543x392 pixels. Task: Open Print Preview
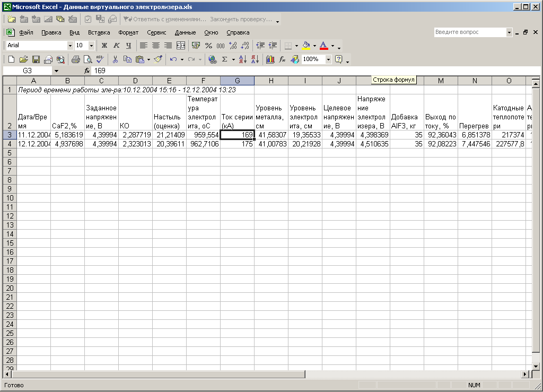87,59
